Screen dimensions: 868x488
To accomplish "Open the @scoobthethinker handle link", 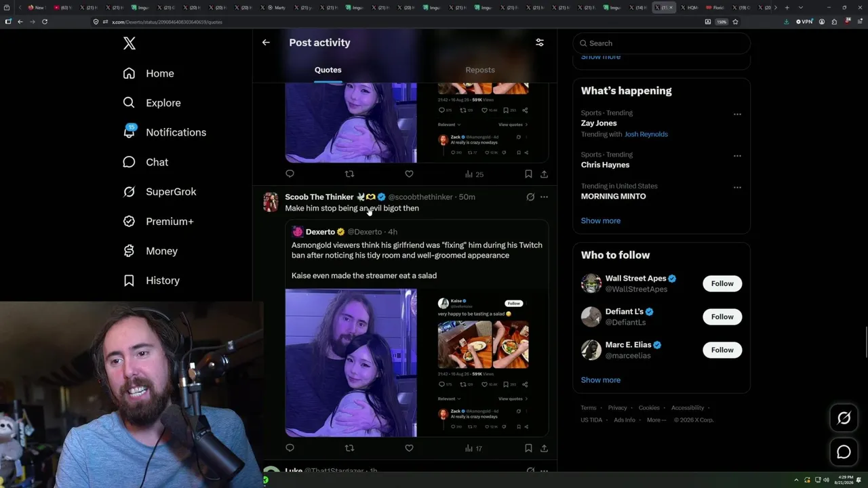I will pos(420,197).
